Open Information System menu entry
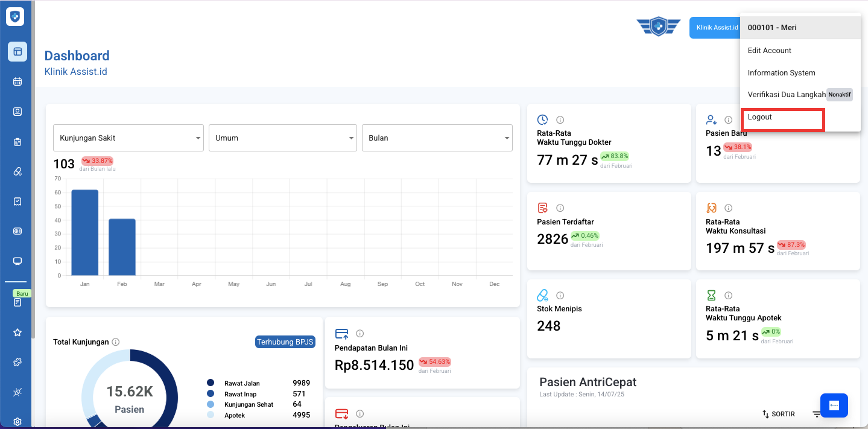 click(781, 73)
